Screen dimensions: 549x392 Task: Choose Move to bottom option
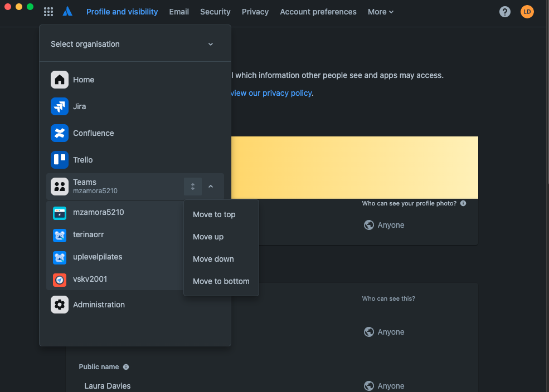click(x=221, y=281)
